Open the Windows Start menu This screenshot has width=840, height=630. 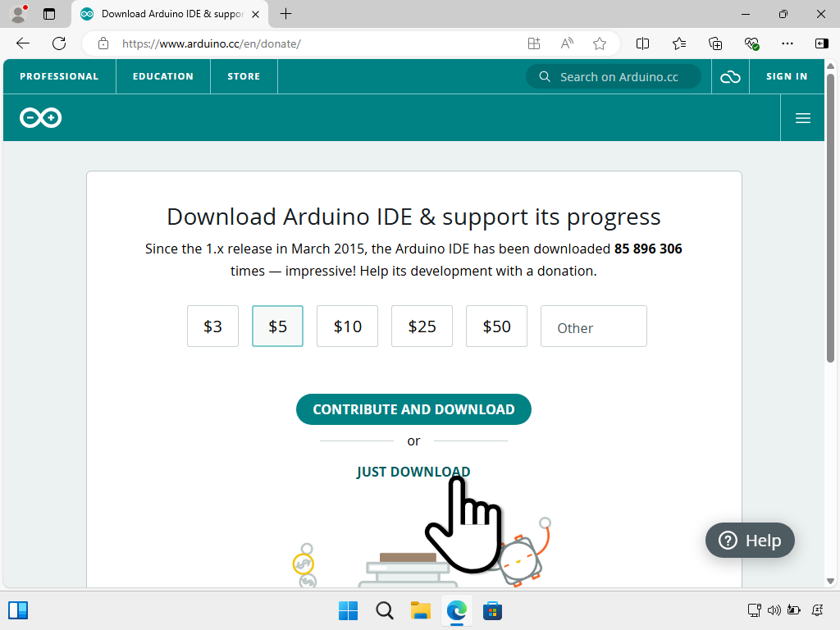(348, 610)
